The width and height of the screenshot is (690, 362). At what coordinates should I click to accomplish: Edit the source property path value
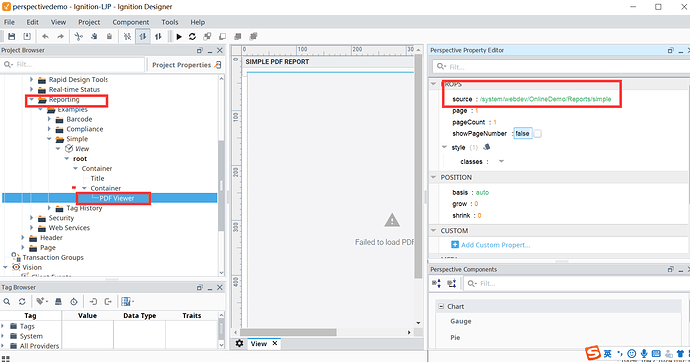546,99
